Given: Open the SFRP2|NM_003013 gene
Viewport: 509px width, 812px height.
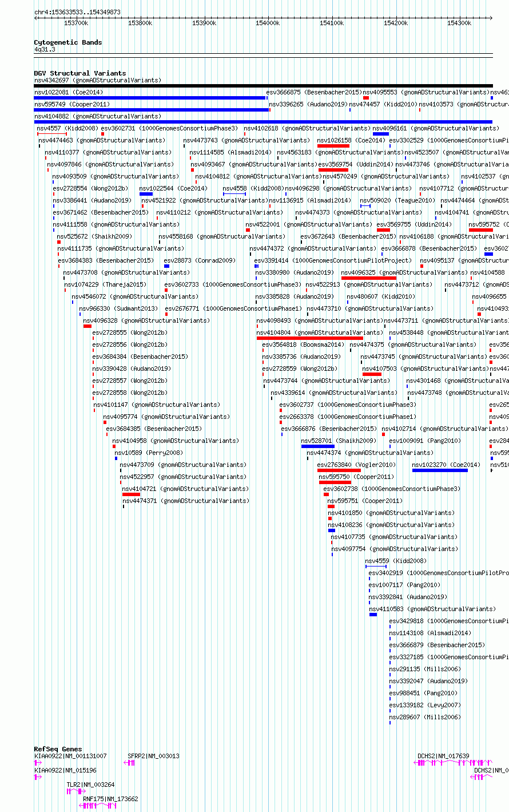Looking at the screenshot, I should click(x=153, y=756).
